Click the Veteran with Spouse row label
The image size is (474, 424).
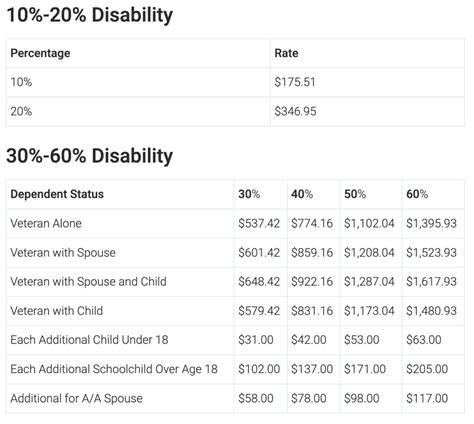(63, 253)
